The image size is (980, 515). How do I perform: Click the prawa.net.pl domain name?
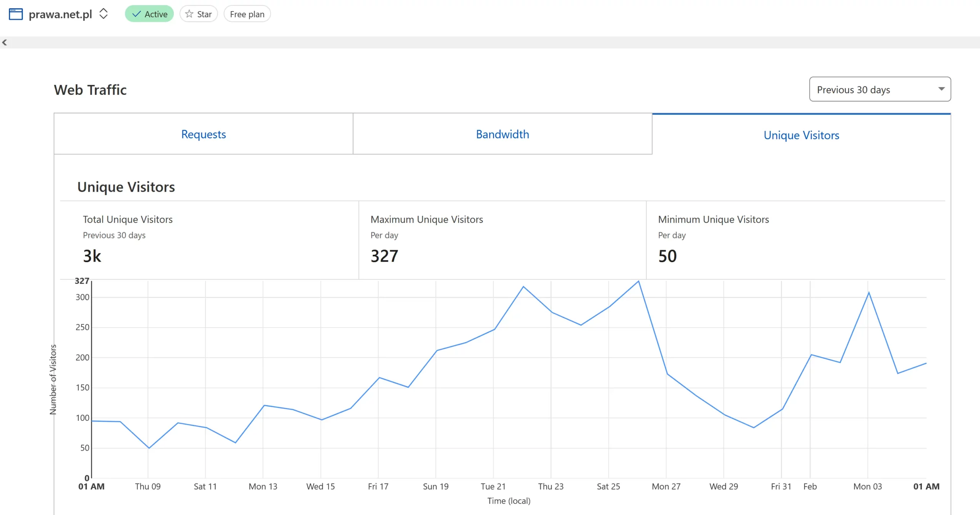click(x=60, y=14)
